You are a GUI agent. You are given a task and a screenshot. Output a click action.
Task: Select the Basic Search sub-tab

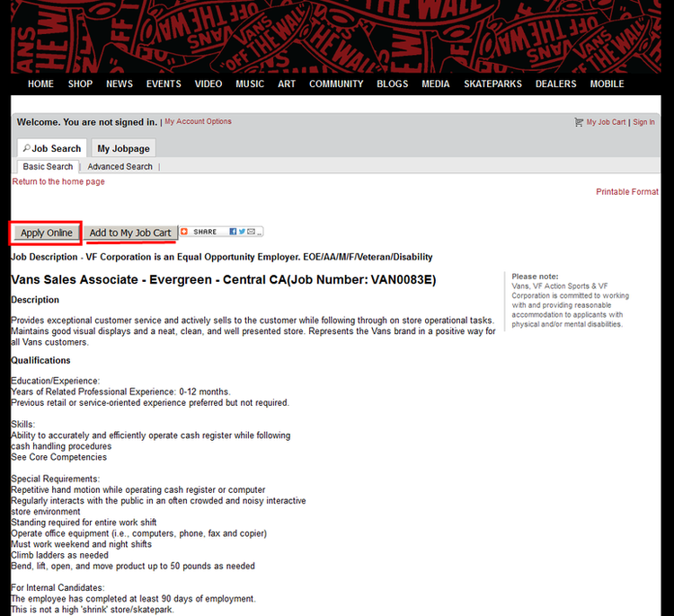coord(48,166)
